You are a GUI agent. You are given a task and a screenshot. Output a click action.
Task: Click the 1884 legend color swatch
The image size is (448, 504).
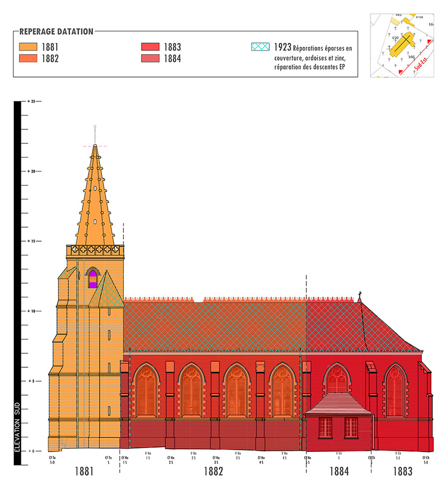(x=150, y=59)
